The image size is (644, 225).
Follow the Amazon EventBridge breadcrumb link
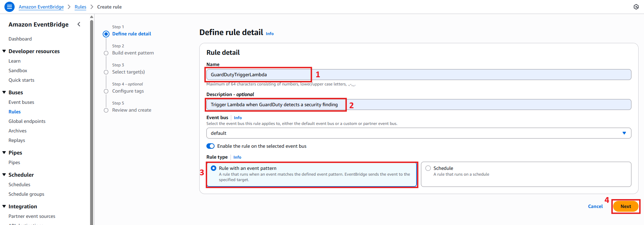(41, 7)
